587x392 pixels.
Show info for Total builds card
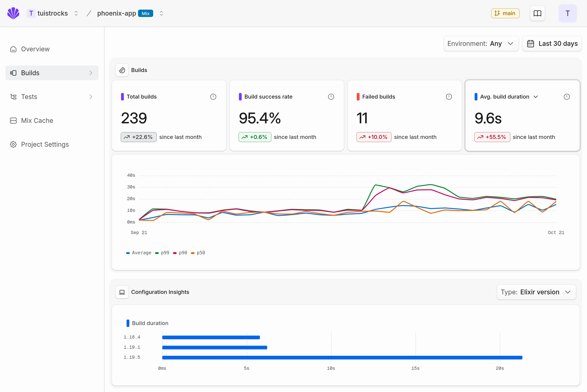(x=213, y=97)
